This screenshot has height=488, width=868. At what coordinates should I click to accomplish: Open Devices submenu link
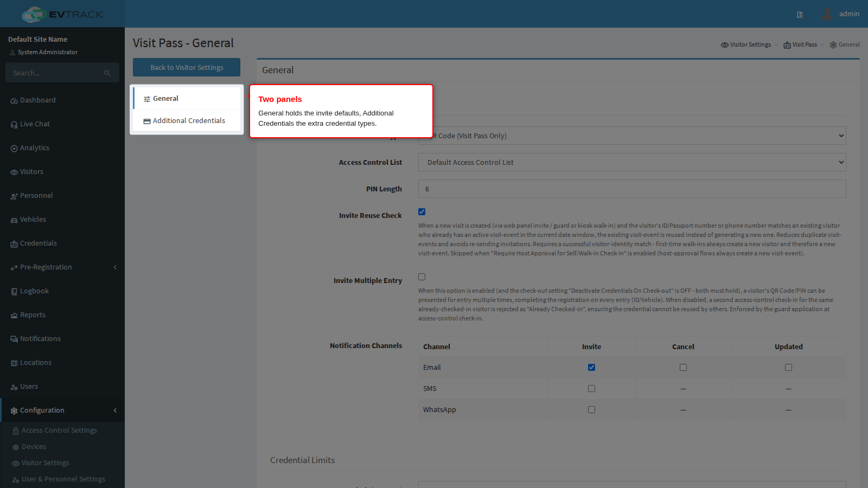coord(34,447)
